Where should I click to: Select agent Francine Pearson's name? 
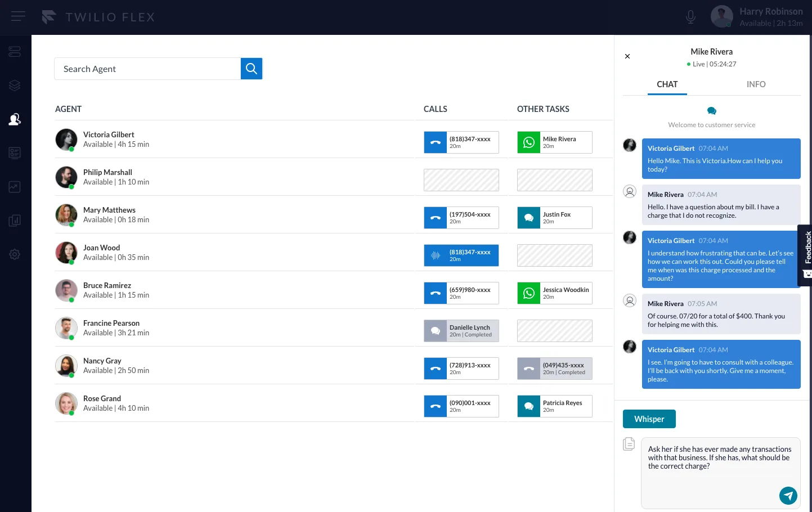click(x=111, y=323)
